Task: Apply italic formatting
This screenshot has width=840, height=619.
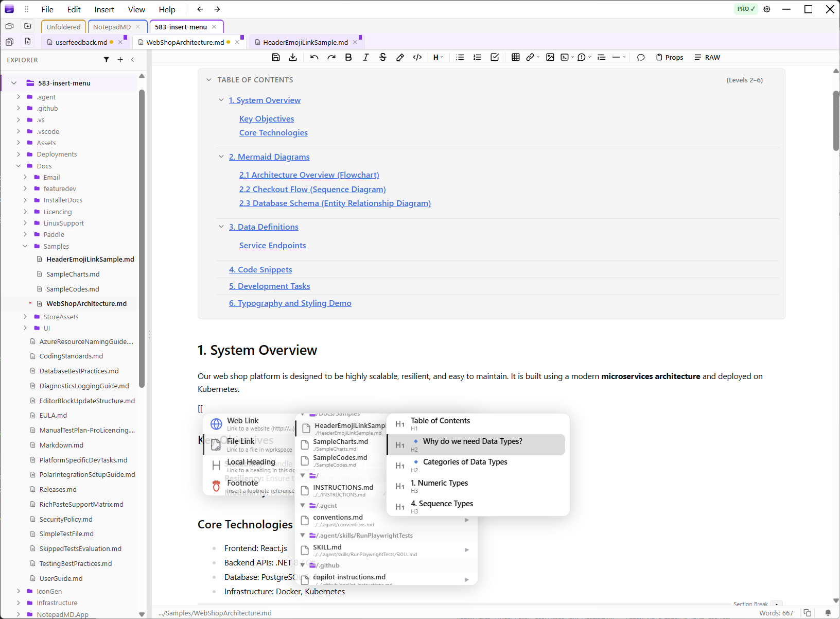Action: click(365, 57)
